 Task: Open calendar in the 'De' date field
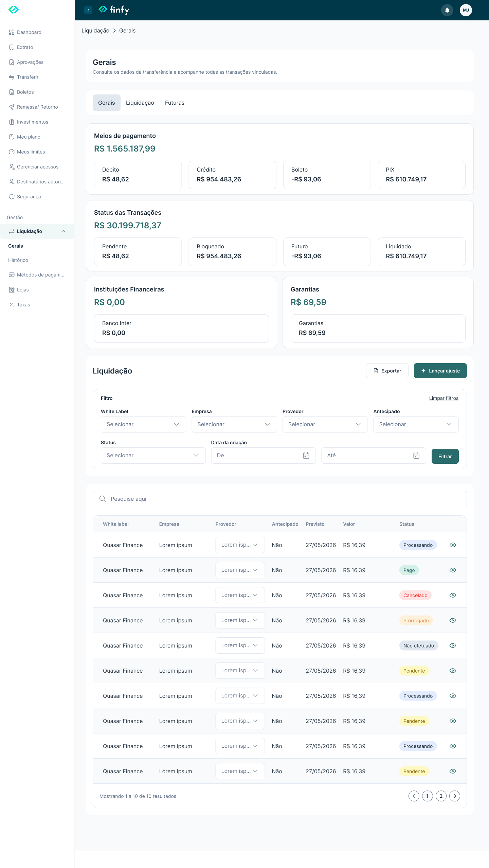click(x=306, y=456)
